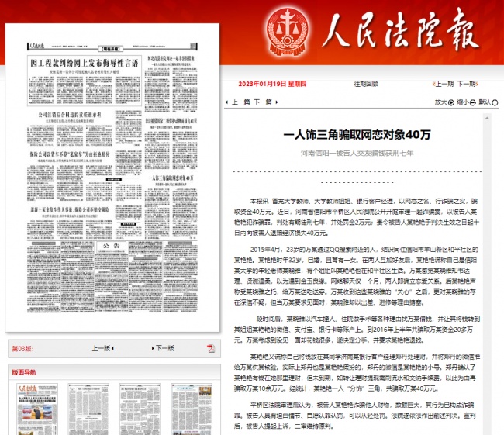Screen dimensions: 504x435
Task: Open fourth page thumbnail in 版面导航
Action: pyautogui.click(x=192, y=409)
